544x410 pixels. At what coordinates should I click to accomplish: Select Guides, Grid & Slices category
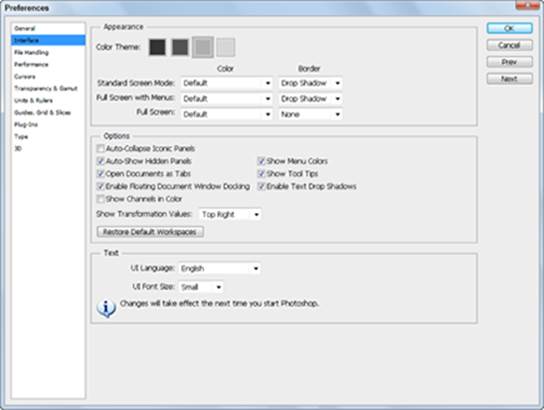point(48,112)
